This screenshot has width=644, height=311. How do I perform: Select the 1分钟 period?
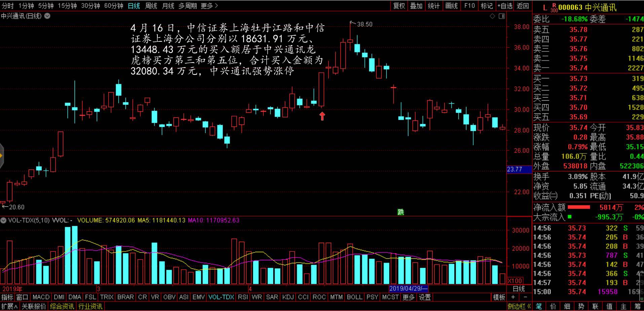point(26,6)
